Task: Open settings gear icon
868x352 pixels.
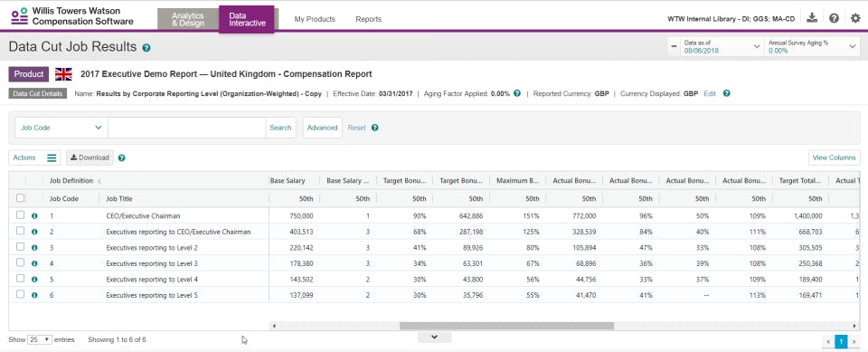Action: coord(855,18)
